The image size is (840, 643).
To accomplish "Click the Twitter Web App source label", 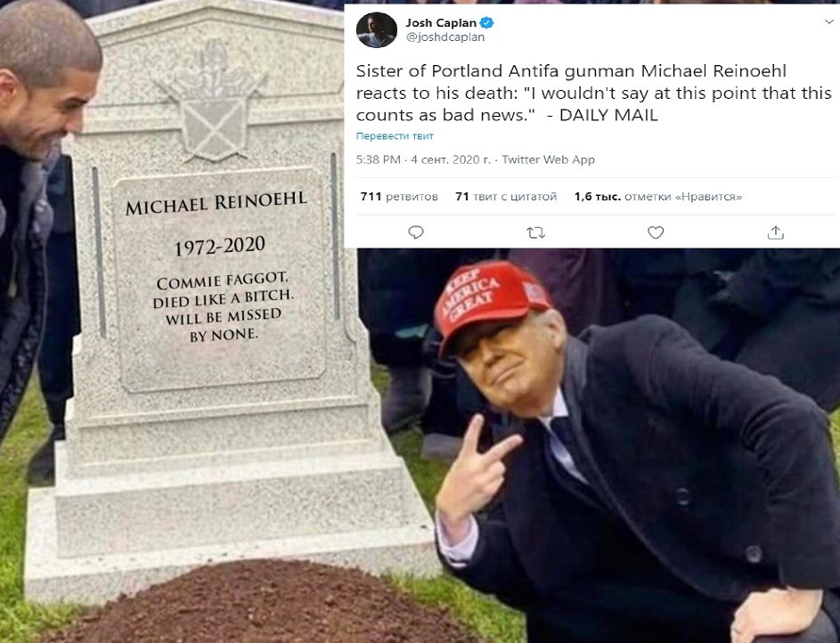I will pos(548,159).
